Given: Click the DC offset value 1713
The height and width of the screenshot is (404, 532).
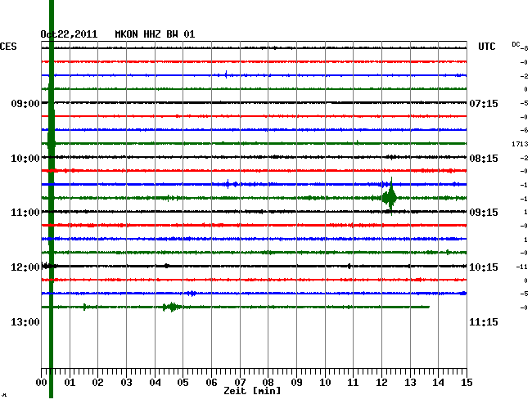Looking at the screenshot, I should click(520, 144).
